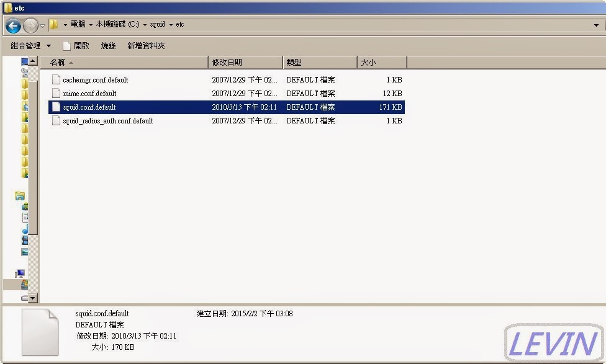Viewport: 606px width, 364px height.
Task: Select the file name mime.conf.default
Action: pos(89,94)
